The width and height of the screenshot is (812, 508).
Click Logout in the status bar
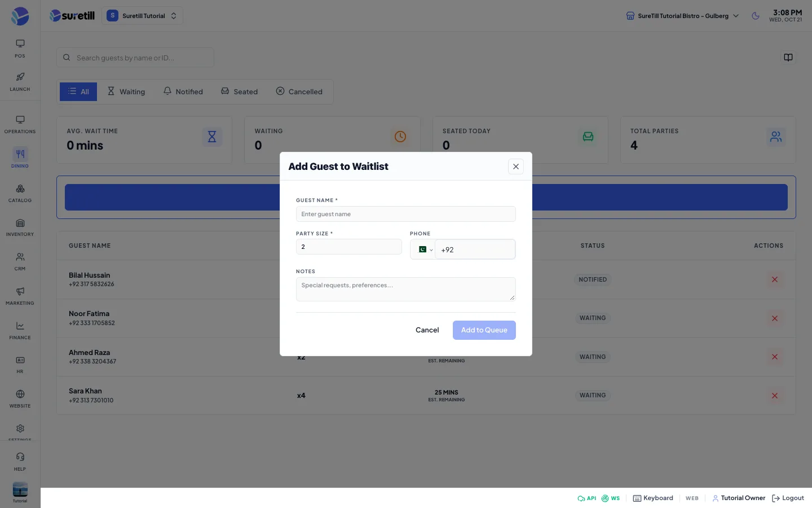click(788, 498)
